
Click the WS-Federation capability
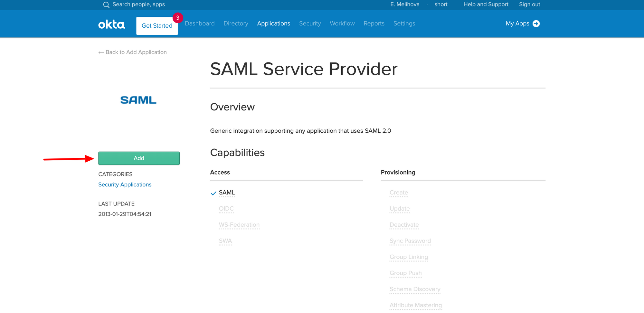click(x=239, y=225)
